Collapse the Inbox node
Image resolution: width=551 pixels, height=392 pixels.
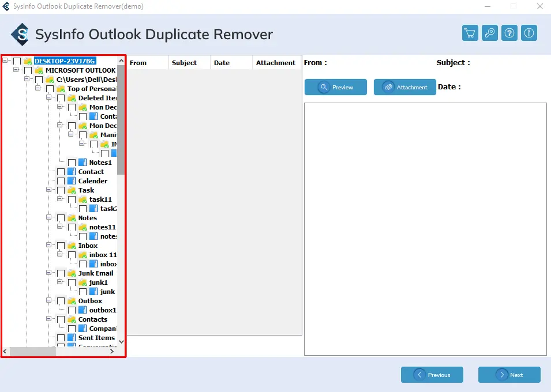click(49, 245)
